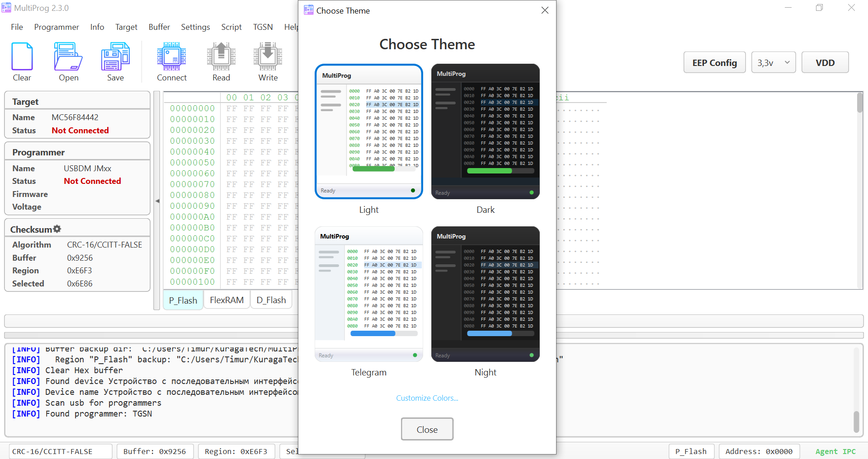This screenshot has height=459, width=868.
Task: Click the Address: 0x0000 status bar entry
Action: point(759,451)
